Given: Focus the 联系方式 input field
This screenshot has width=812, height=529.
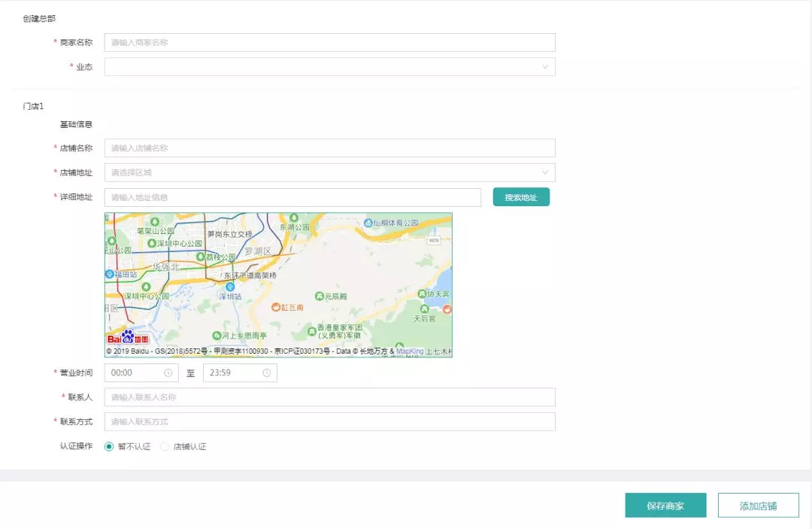Looking at the screenshot, I should 329,421.
